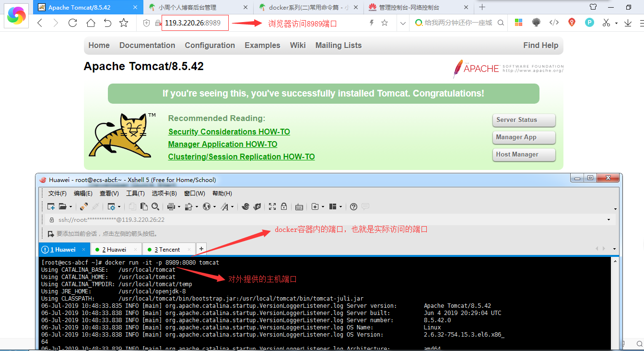
Task: Switch to the 3 Tencent session tab
Action: click(169, 249)
